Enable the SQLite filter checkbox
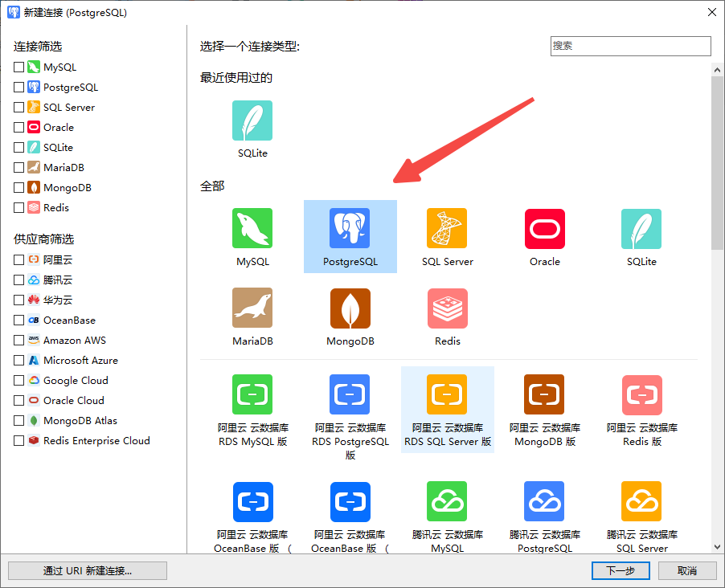 (x=19, y=148)
